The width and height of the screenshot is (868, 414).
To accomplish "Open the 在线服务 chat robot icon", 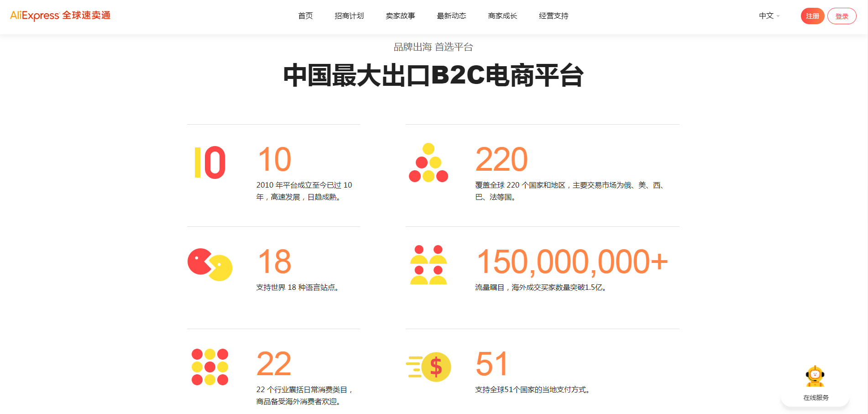I will pyautogui.click(x=815, y=376).
